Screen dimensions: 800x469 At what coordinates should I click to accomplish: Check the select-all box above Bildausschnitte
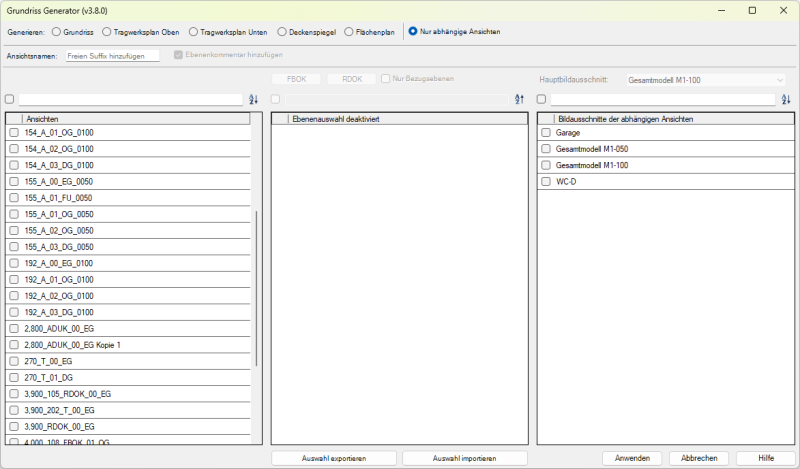click(541, 99)
